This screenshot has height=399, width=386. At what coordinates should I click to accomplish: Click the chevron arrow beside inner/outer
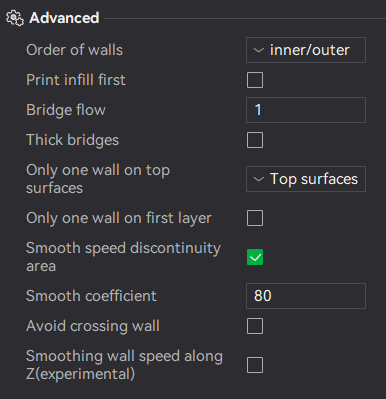[259, 50]
